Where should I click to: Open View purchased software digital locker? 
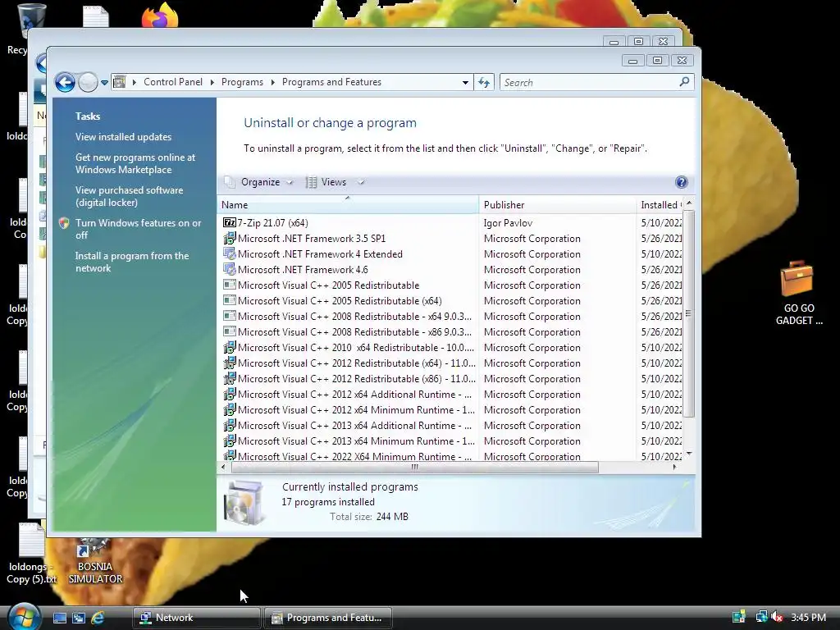click(129, 196)
